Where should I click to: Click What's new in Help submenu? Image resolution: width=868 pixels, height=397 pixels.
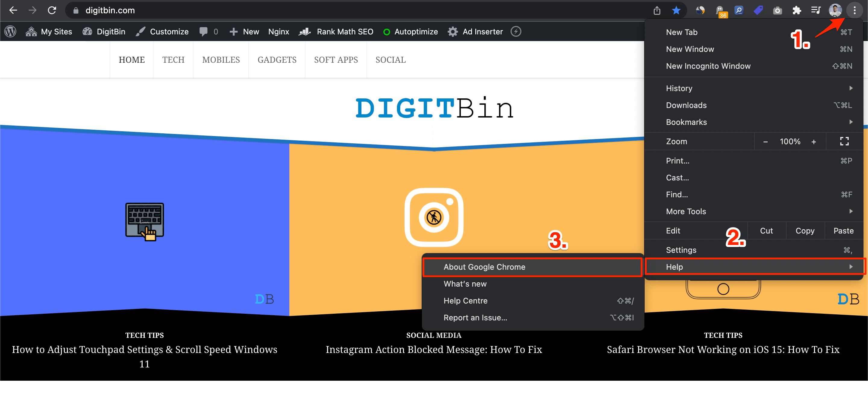tap(465, 284)
